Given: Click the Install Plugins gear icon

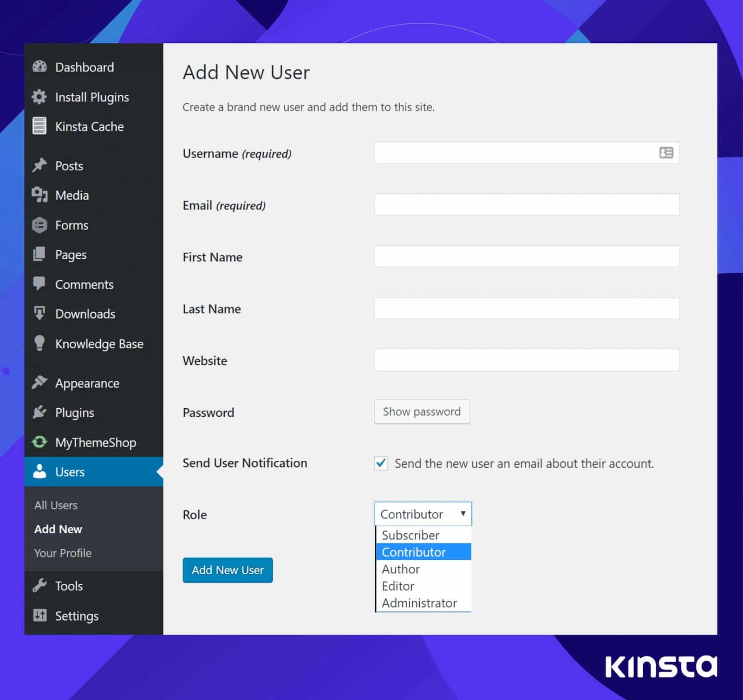Looking at the screenshot, I should pyautogui.click(x=39, y=97).
